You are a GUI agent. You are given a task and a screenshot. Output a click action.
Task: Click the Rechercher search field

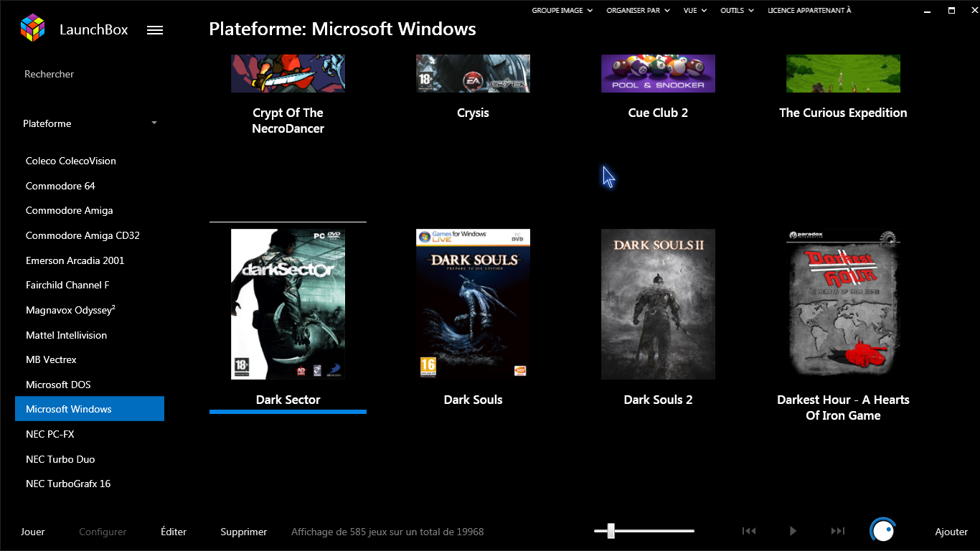(90, 74)
